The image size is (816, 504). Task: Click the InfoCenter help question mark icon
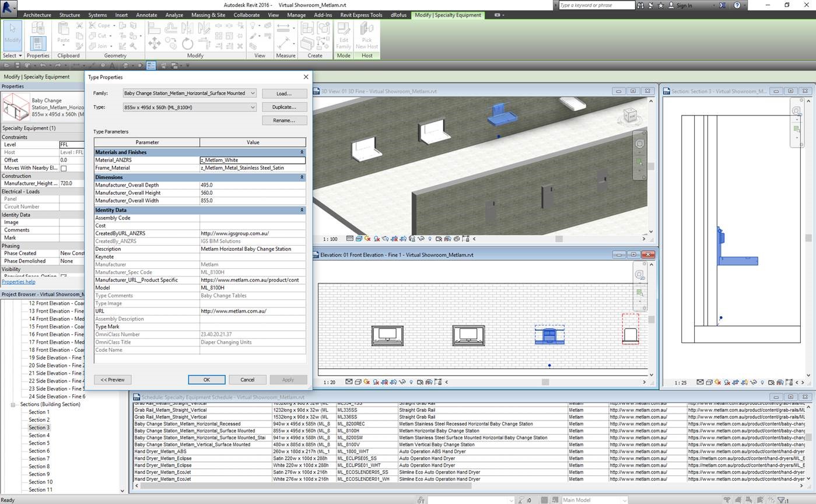pyautogui.click(x=737, y=5)
